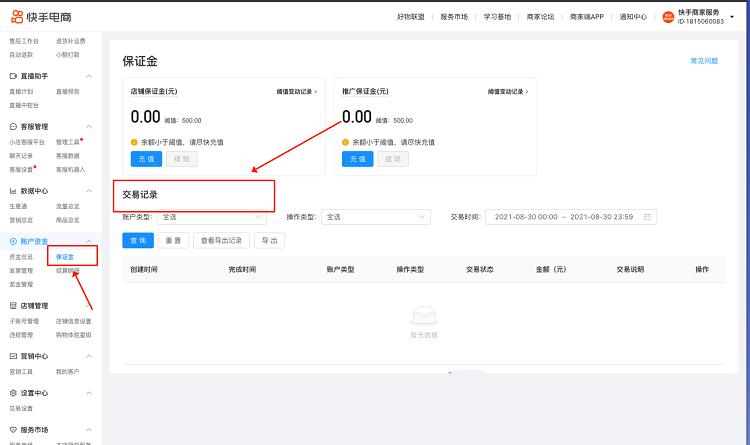Click the 数据中心 section icon
The image size is (750, 445).
pos(13,190)
